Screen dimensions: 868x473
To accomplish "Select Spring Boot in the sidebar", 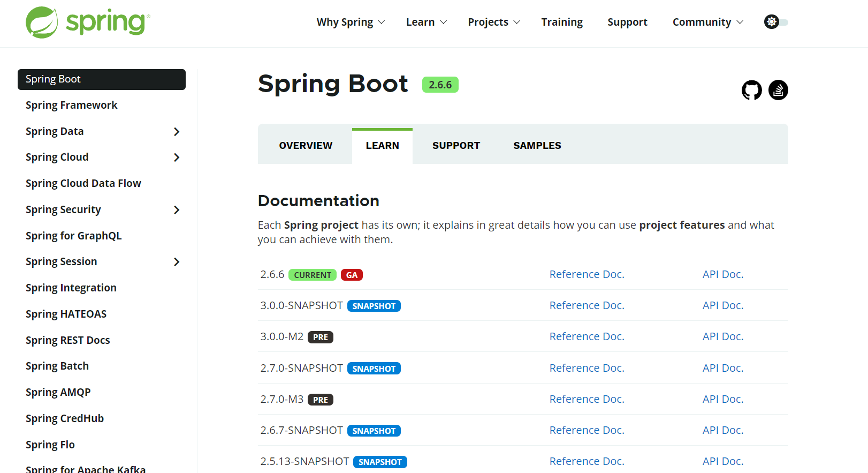I will click(x=102, y=79).
